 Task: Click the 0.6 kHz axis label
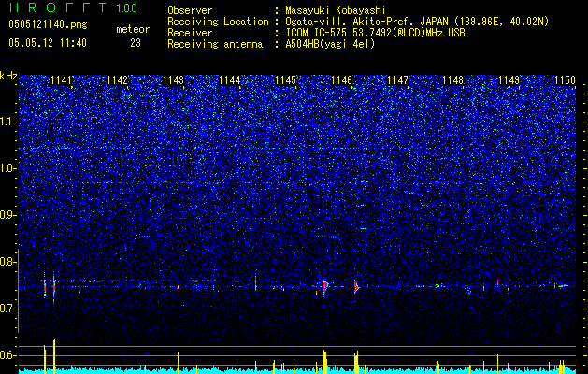click(x=8, y=355)
